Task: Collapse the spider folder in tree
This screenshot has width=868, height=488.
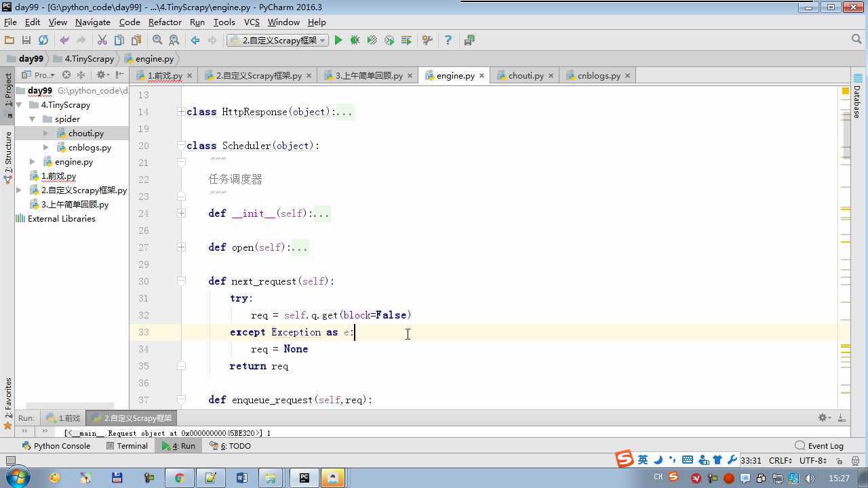Action: point(32,119)
